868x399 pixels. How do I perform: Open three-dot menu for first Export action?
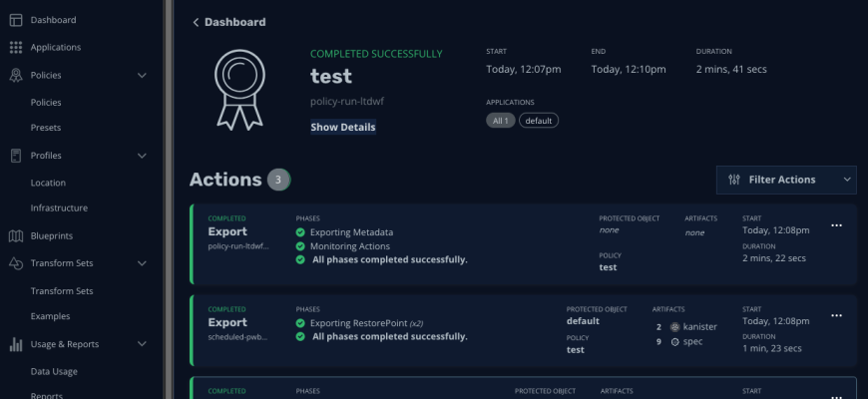[836, 225]
